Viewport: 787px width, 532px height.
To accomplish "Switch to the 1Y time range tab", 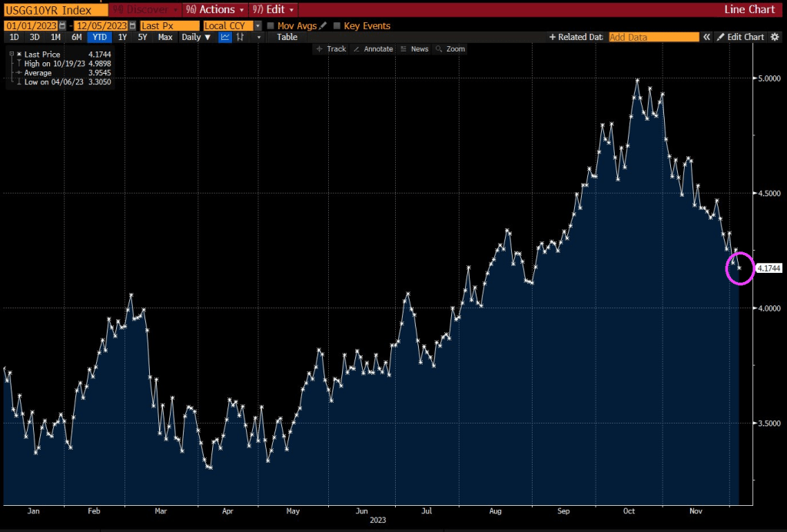I will 122,37.
